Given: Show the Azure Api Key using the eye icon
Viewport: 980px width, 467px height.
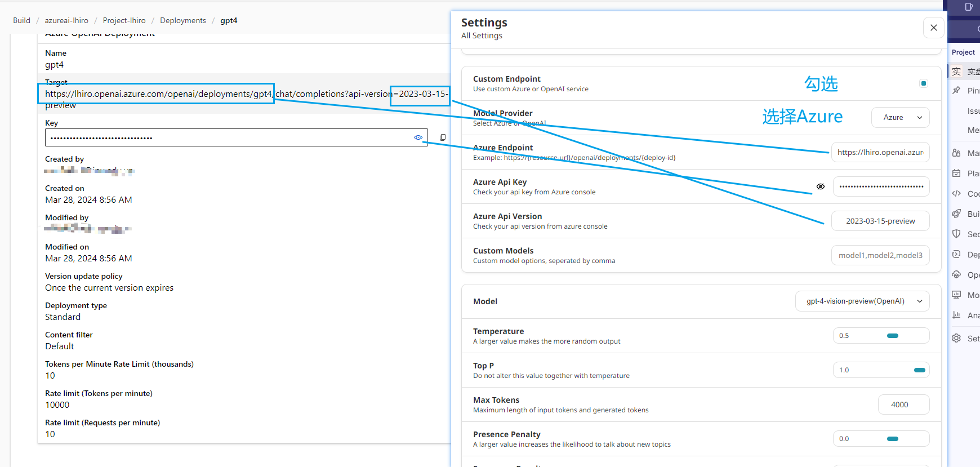Looking at the screenshot, I should [821, 186].
